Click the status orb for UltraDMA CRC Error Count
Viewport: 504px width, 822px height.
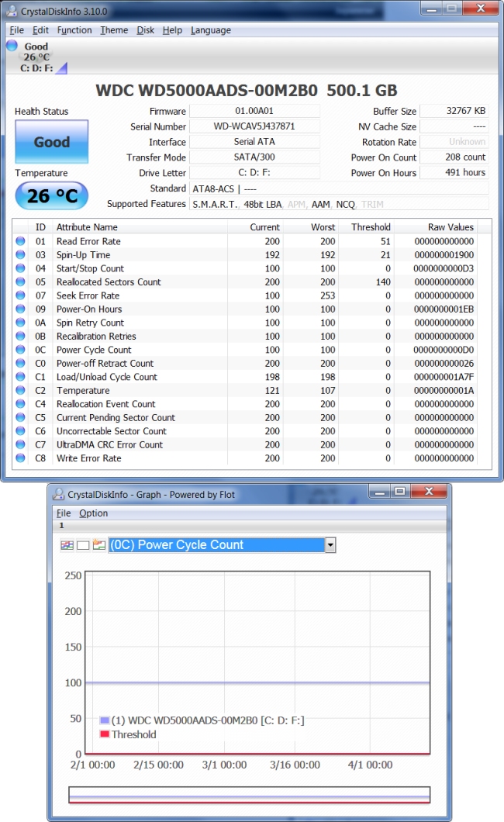point(20,444)
